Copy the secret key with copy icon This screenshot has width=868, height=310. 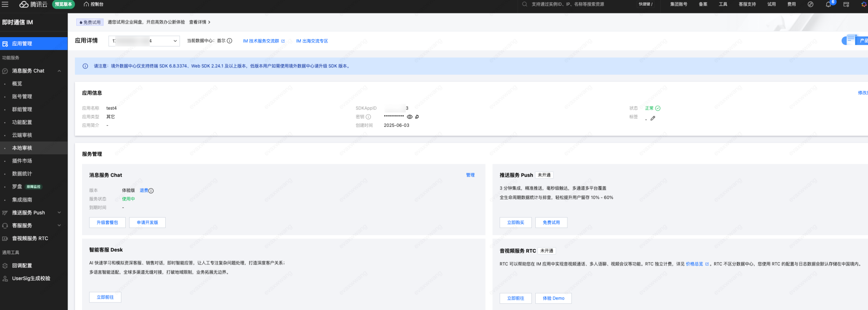click(x=417, y=117)
